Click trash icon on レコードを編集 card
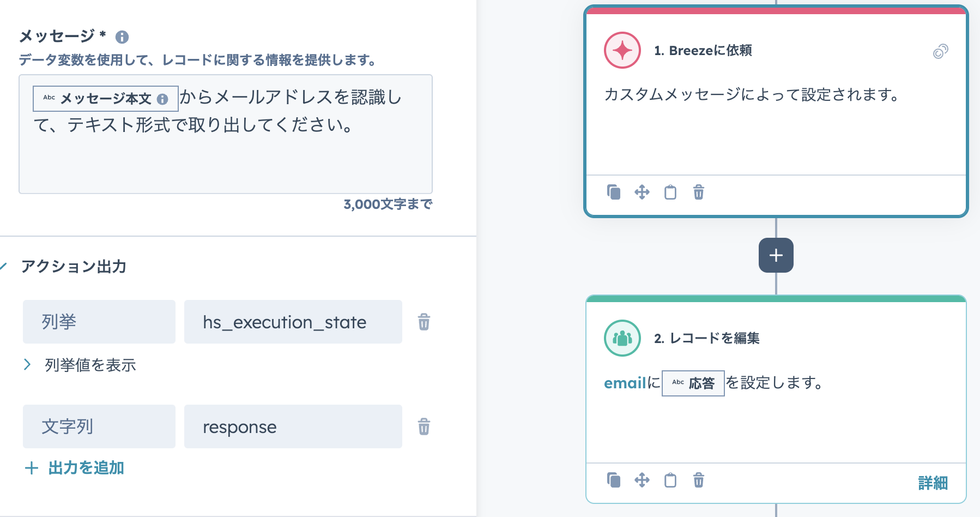Screen dimensions: 980x517 click(x=699, y=480)
